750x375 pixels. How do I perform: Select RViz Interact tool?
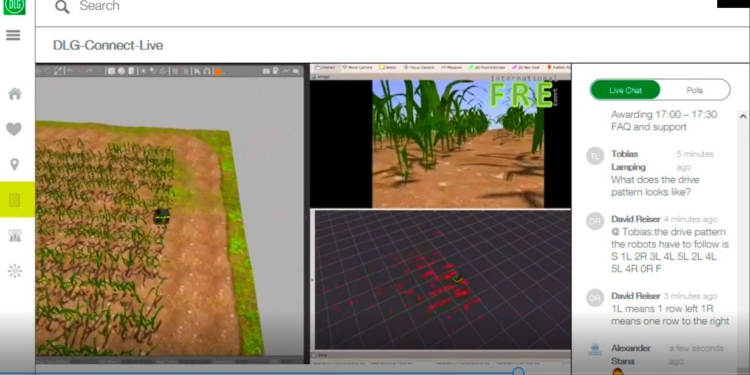pyautogui.click(x=326, y=67)
